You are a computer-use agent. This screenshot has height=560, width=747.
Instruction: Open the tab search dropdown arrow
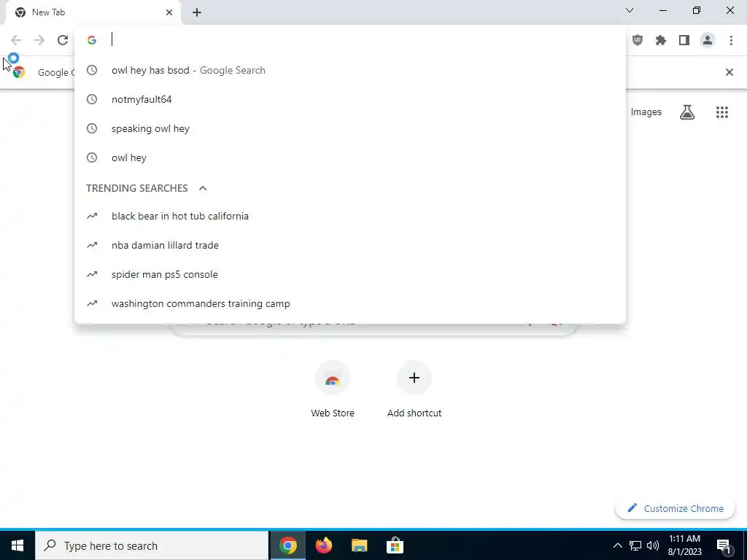coord(630,10)
